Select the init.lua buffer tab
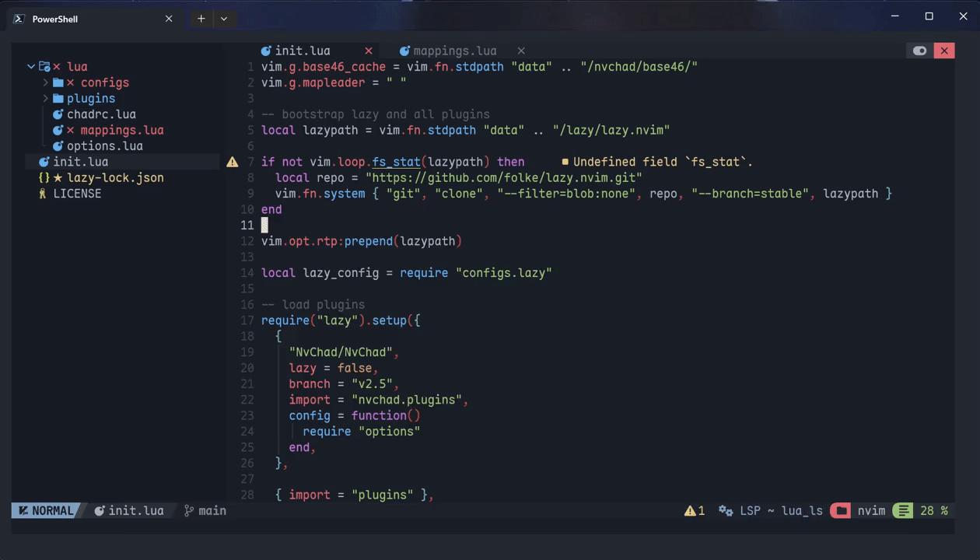The height and width of the screenshot is (560, 980). (x=303, y=51)
